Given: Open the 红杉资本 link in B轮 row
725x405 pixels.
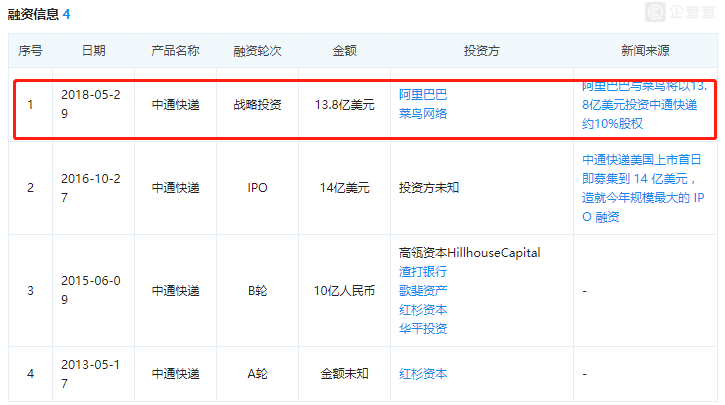Looking at the screenshot, I should pos(423,310).
